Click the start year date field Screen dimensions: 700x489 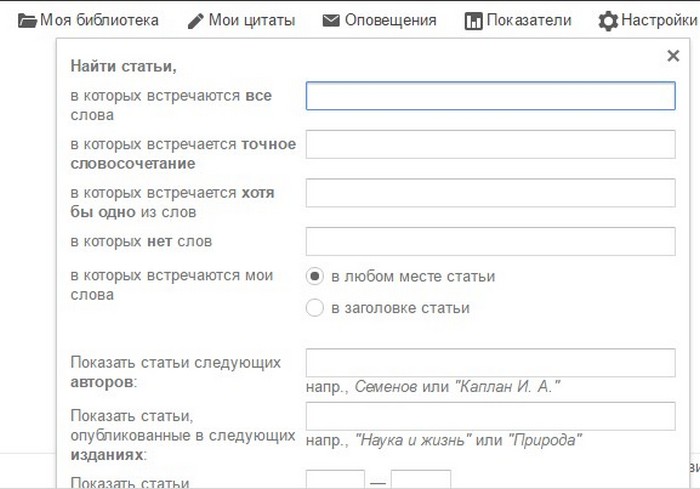pyautogui.click(x=335, y=480)
